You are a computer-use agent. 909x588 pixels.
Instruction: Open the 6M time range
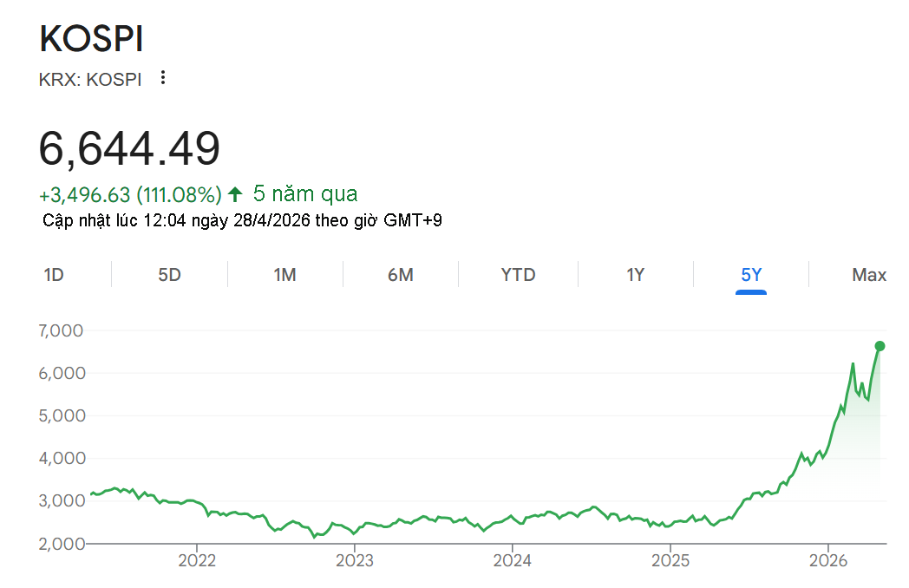[401, 274]
